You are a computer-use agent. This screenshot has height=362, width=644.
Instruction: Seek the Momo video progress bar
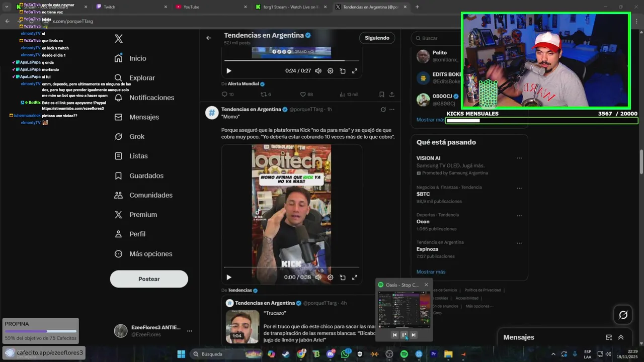[292, 267]
